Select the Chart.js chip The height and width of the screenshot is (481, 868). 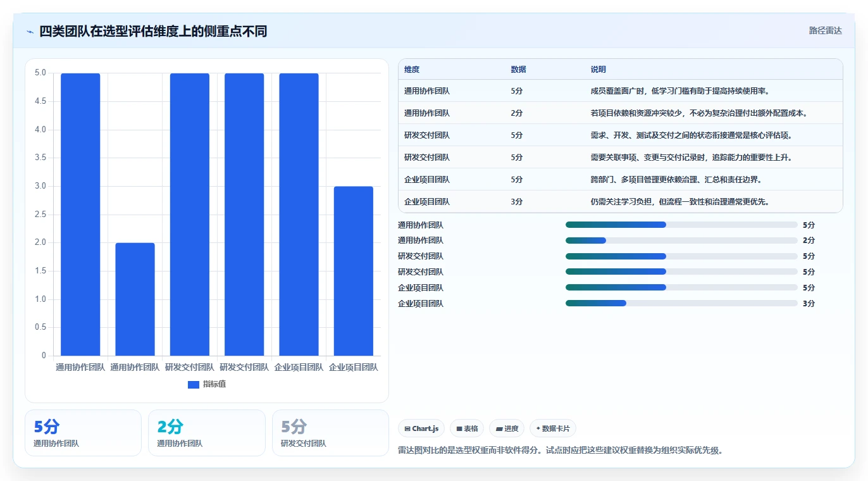pos(421,428)
